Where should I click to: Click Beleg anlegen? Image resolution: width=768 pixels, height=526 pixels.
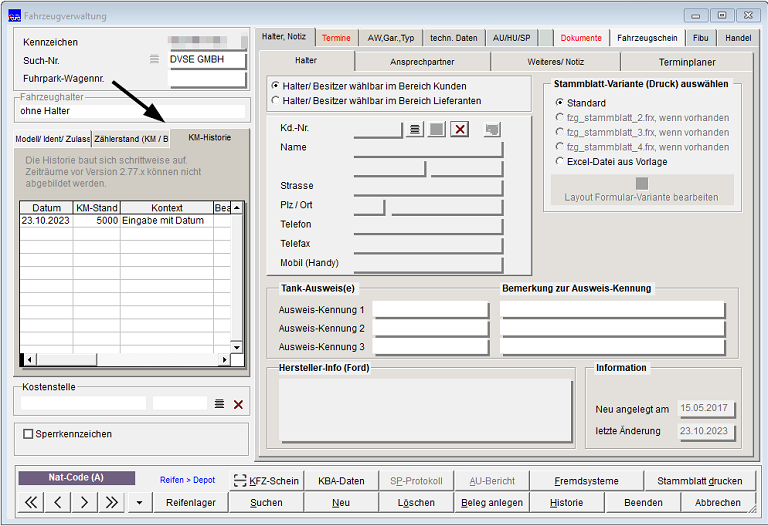coord(492,502)
